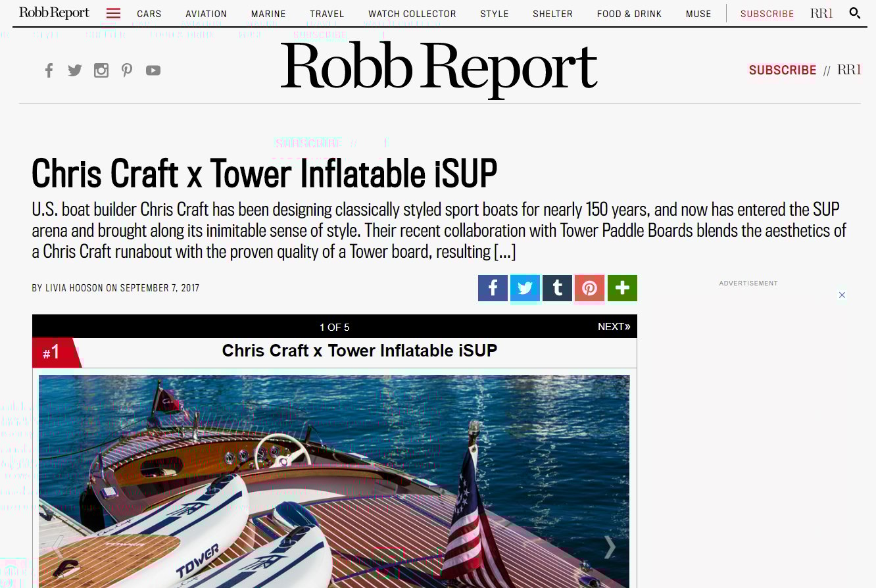The height and width of the screenshot is (588, 876).
Task: Open Robb Report YouTube channel icon
Action: (x=153, y=70)
